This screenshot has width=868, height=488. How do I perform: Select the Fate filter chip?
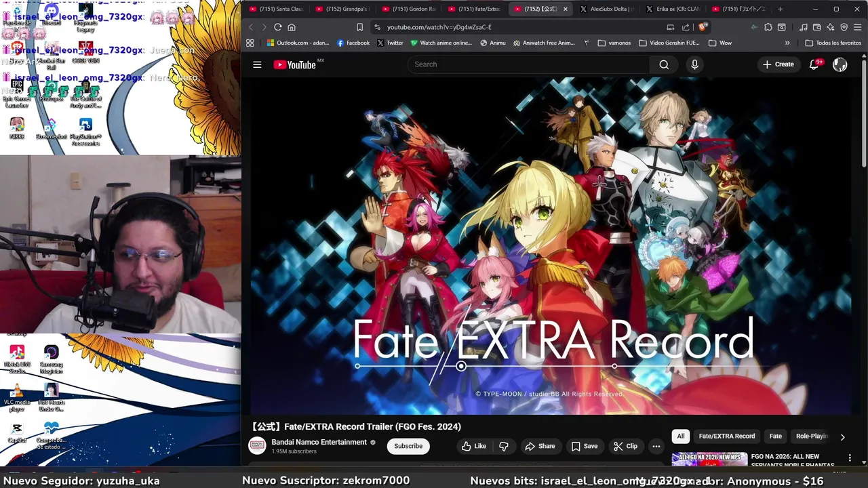[775, 436]
